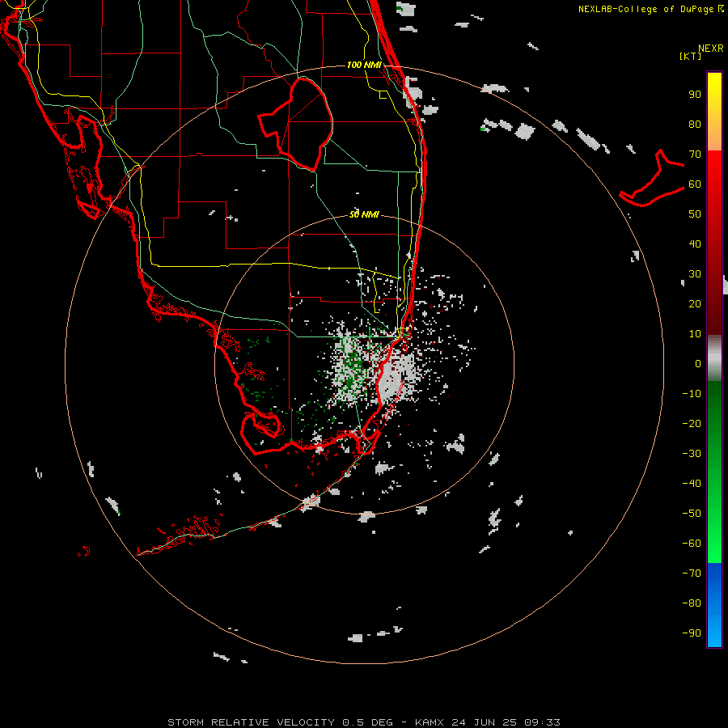Click the Lake Okeechobee outline on the map

pyautogui.click(x=296, y=124)
